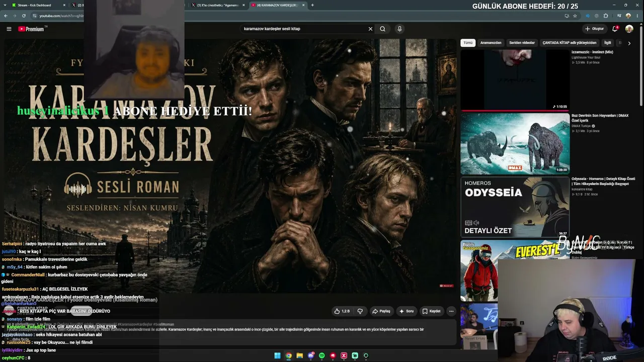
Task: Share the video with Paylaş button
Action: click(381, 311)
